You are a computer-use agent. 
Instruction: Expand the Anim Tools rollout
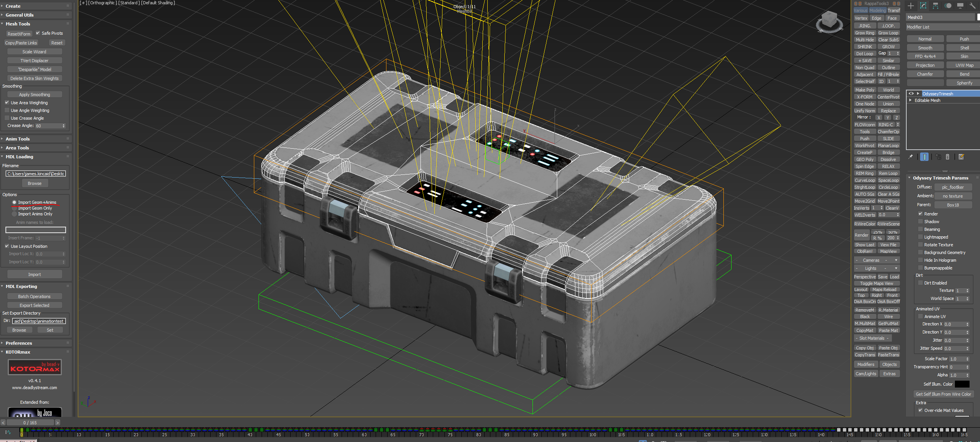36,139
